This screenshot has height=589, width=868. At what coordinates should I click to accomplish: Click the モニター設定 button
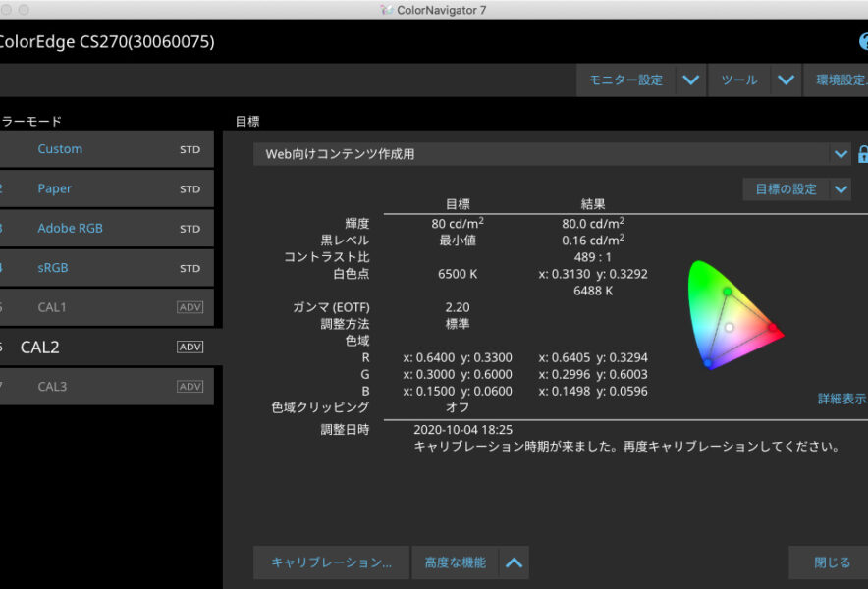tap(625, 80)
